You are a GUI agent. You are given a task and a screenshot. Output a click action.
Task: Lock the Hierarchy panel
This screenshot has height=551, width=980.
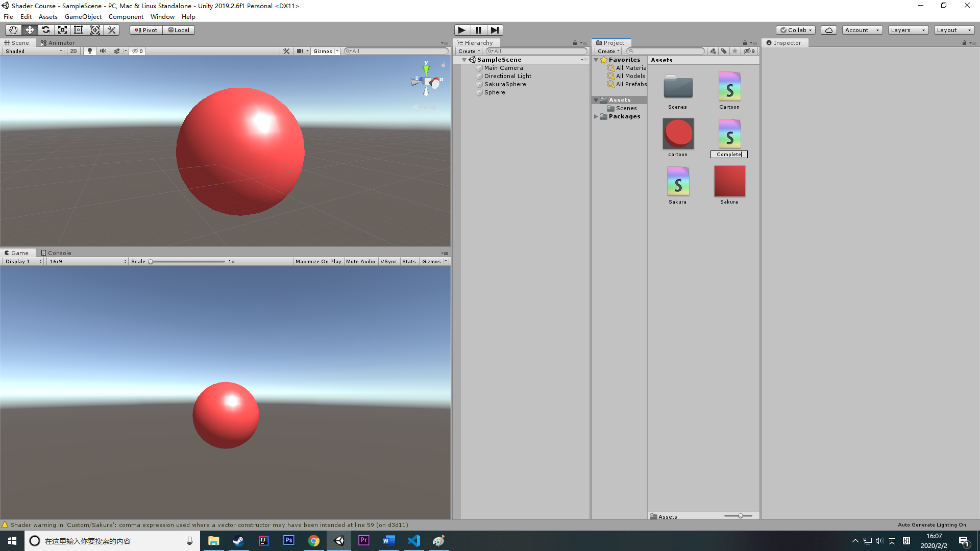(575, 43)
